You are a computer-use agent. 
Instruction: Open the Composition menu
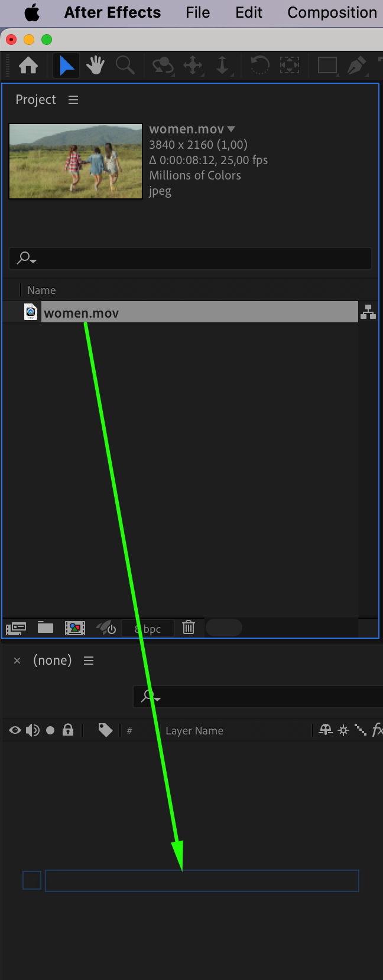coord(332,12)
